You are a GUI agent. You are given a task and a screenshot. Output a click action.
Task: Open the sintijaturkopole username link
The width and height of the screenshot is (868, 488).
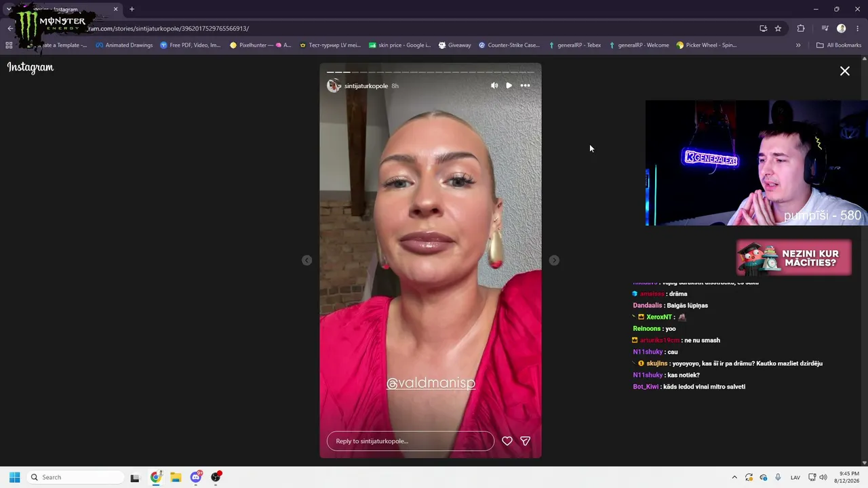(x=366, y=86)
